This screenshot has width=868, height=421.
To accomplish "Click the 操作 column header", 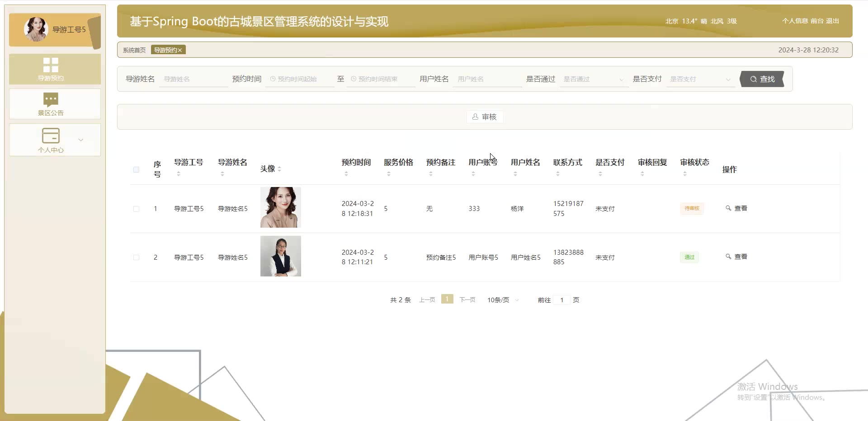I will click(730, 169).
